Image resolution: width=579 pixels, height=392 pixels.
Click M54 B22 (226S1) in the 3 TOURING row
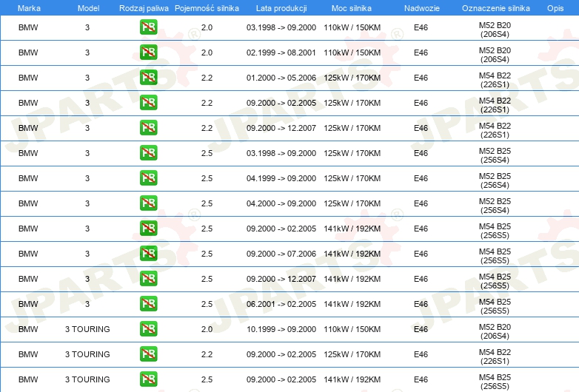pyautogui.click(x=495, y=356)
